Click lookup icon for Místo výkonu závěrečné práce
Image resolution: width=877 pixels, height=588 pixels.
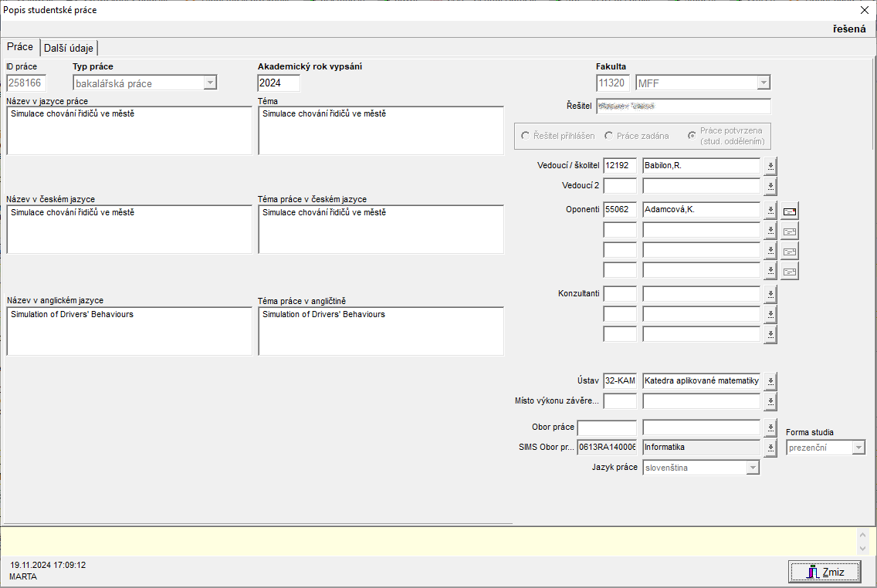click(770, 401)
